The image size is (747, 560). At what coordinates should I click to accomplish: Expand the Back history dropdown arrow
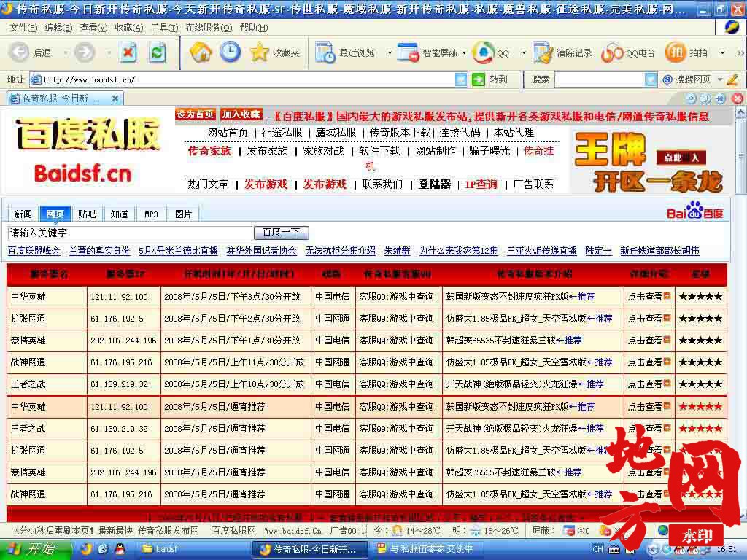tap(65, 52)
